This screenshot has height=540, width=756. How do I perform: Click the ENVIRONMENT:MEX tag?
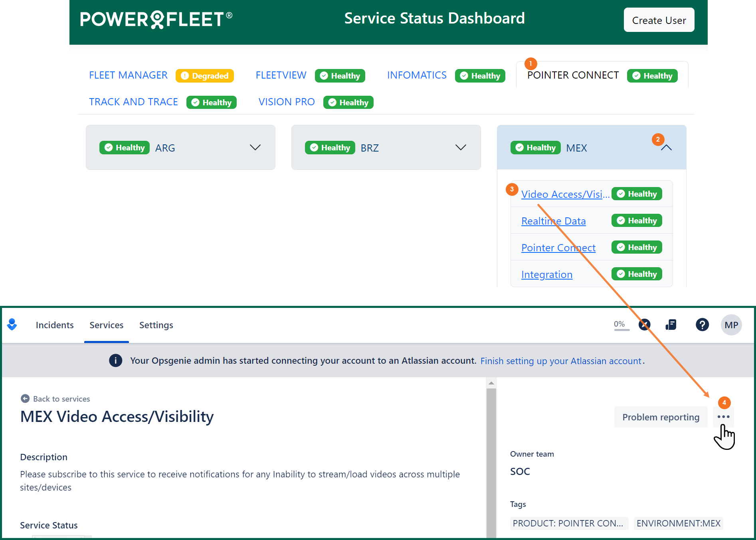click(679, 523)
